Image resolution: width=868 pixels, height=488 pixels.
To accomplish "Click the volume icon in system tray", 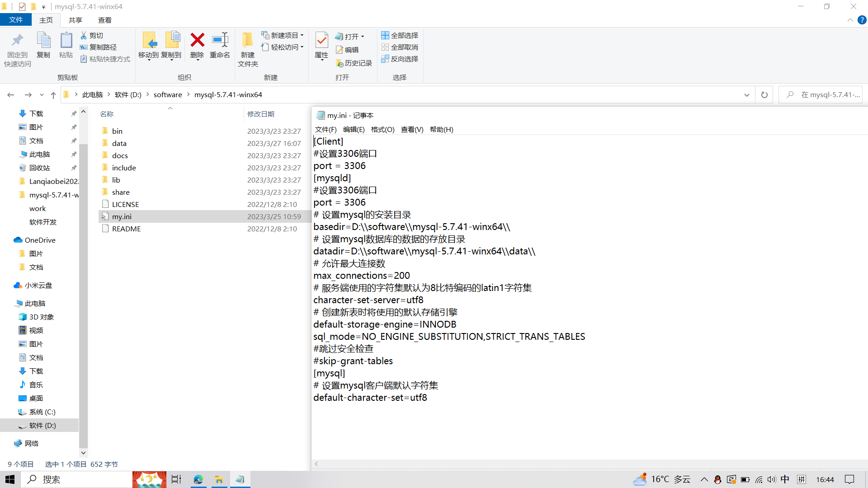I will 771,479.
